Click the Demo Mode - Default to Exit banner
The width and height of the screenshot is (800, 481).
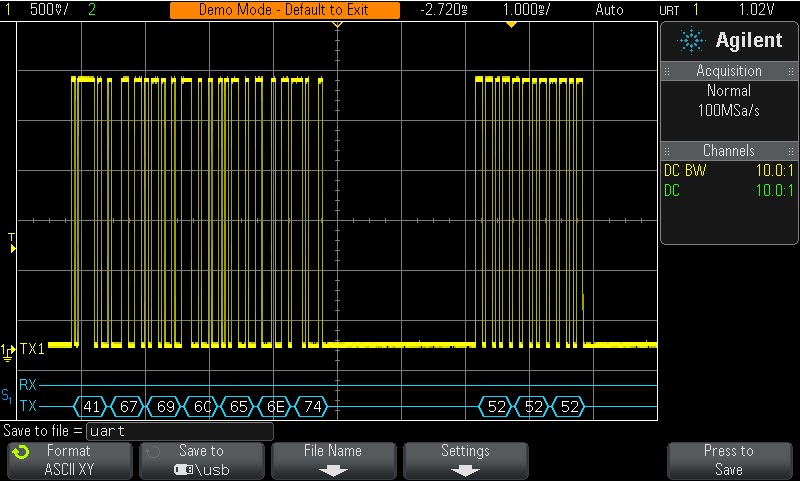(x=285, y=10)
